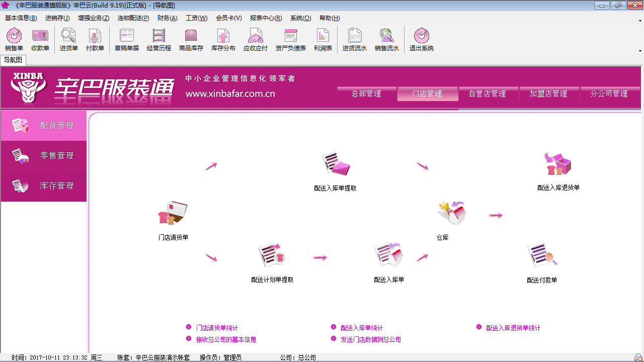Open the 进货流水 toolbar icon

coord(355,40)
